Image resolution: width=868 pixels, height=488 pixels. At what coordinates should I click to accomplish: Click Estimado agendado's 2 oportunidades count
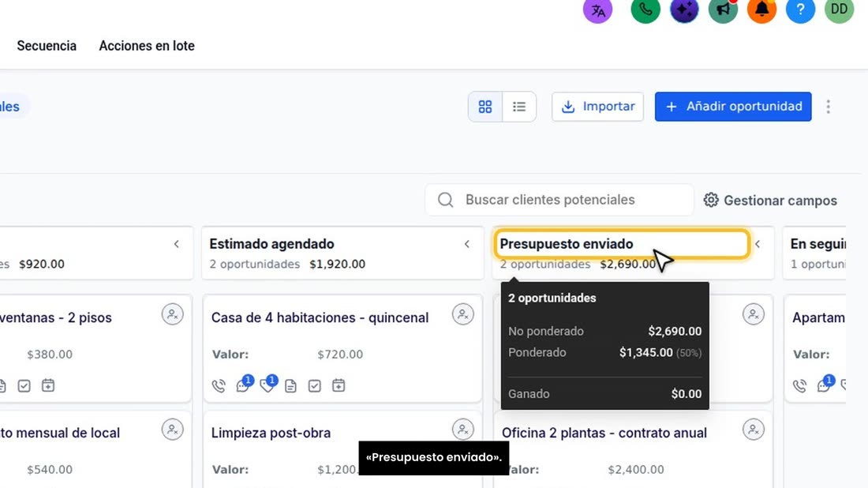(x=255, y=265)
